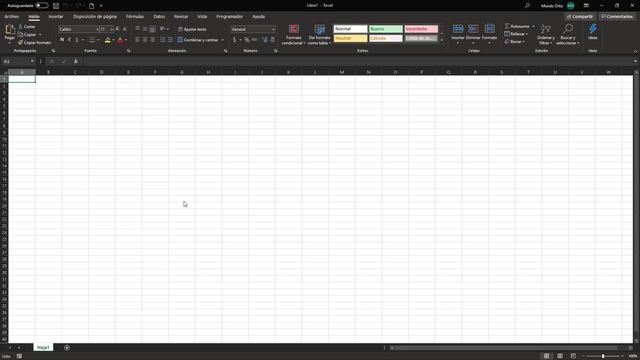Viewport: 640px width, 360px height.
Task: Open the Disposición de página tab
Action: click(x=95, y=17)
